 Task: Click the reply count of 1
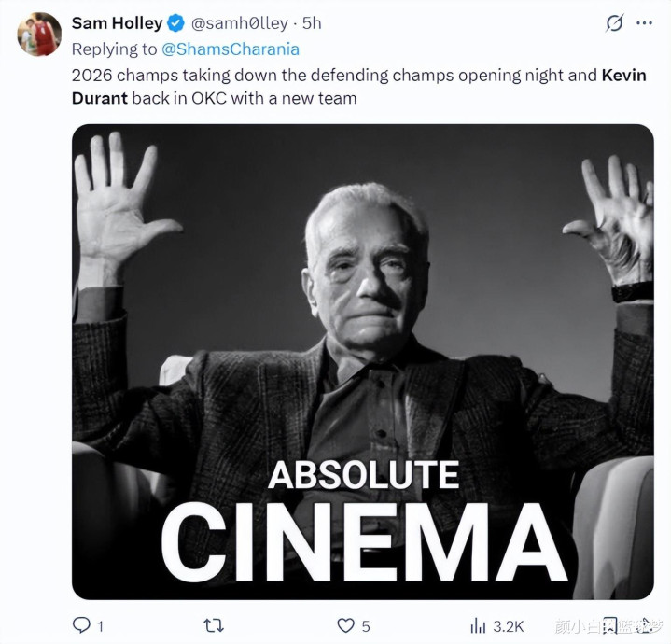point(100,626)
